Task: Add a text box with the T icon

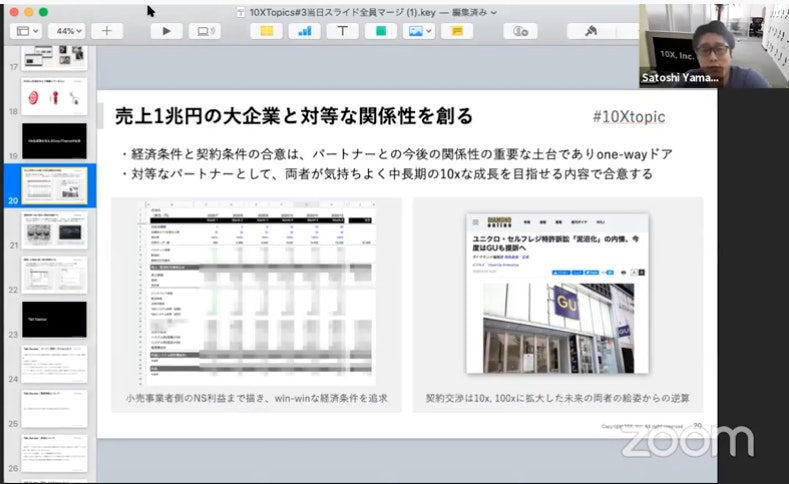Action: coord(342,31)
